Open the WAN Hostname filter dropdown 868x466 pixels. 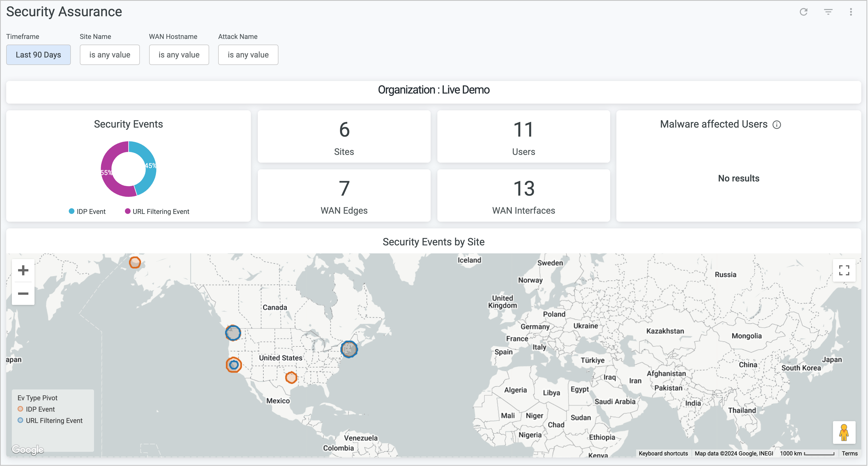pyautogui.click(x=179, y=55)
